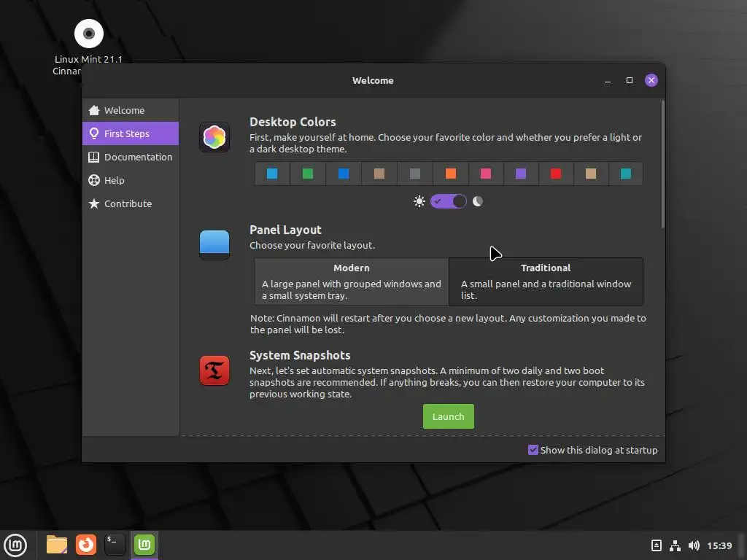
Task: Pick the green color swatch
Action: (x=308, y=174)
